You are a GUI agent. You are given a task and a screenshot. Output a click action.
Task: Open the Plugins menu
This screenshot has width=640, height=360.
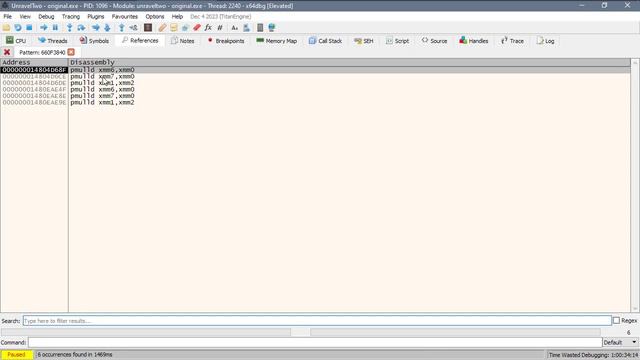coord(96,16)
